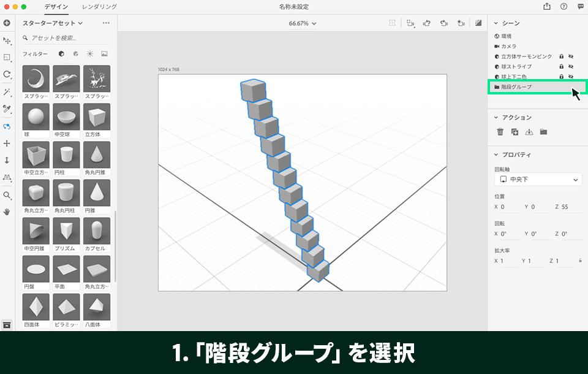The height and width of the screenshot is (374, 588).
Task: Open the 回転軸 dropdown showing 中央下
Action: pyautogui.click(x=538, y=179)
